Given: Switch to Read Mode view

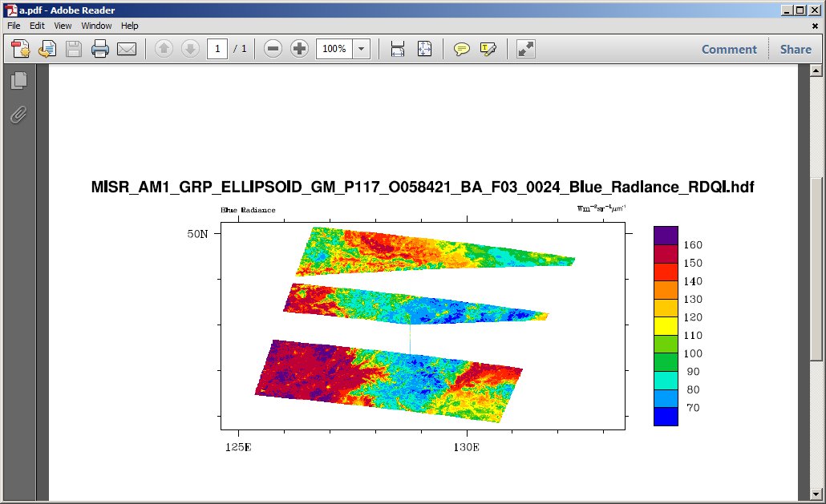Looking at the screenshot, I should click(526, 49).
